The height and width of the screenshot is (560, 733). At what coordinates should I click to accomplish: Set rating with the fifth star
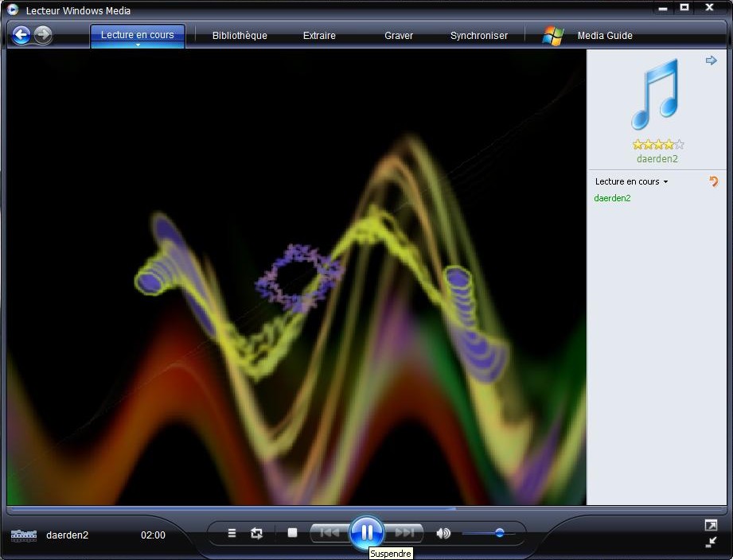(679, 144)
